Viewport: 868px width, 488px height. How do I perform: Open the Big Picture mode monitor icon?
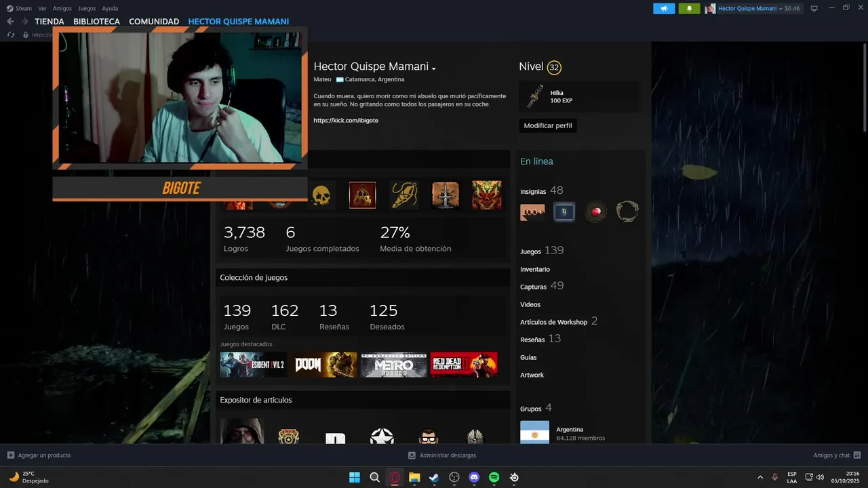[814, 8]
